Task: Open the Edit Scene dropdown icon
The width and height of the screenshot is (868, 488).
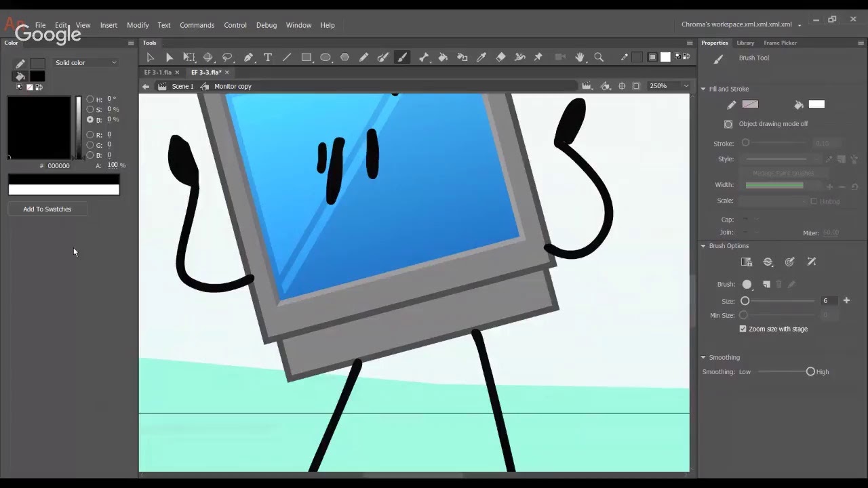Action: [587, 86]
